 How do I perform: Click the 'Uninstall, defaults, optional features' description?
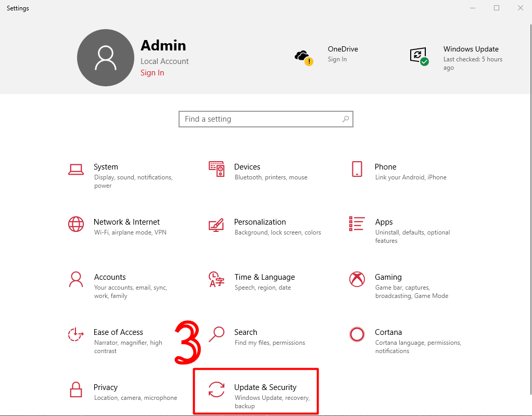(413, 237)
